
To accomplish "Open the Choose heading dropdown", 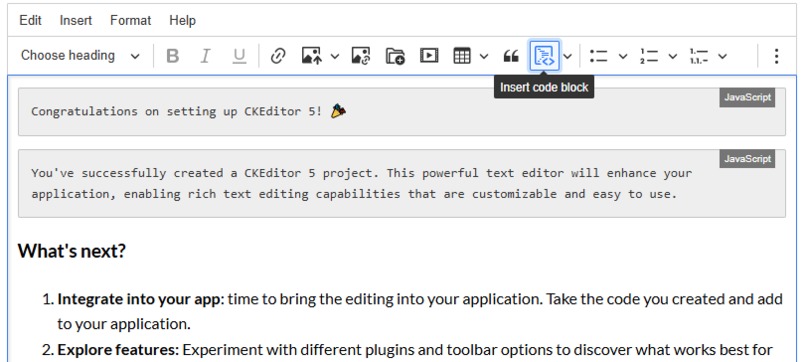I will pos(80,56).
